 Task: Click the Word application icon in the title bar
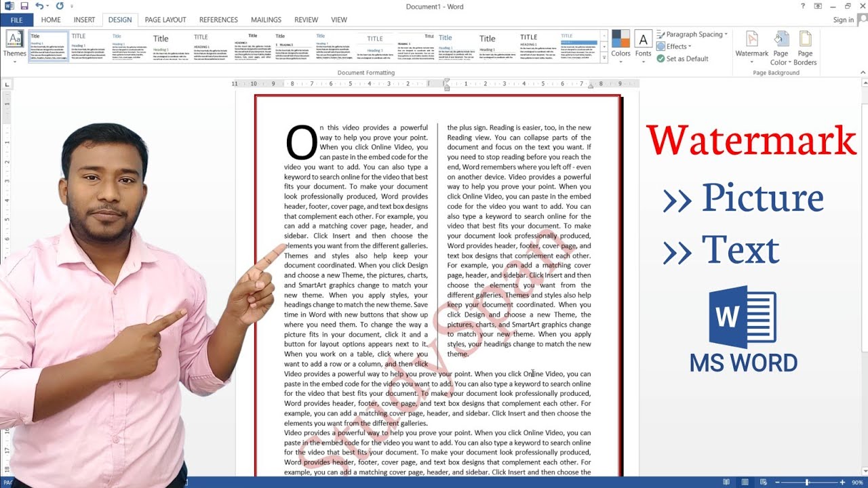pos(9,6)
